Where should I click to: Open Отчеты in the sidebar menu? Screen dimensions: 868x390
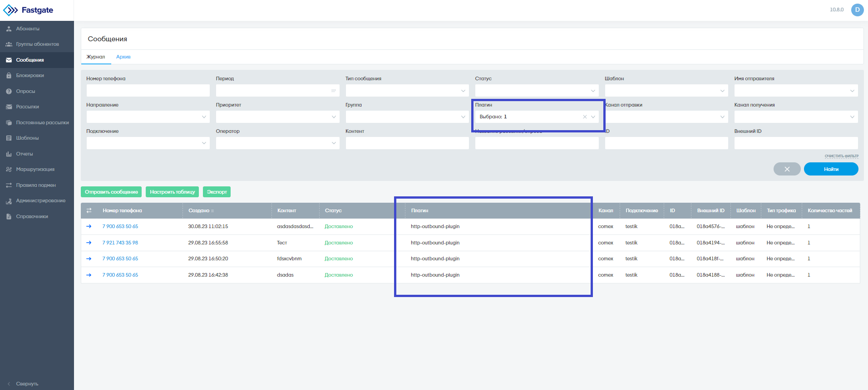pos(25,154)
